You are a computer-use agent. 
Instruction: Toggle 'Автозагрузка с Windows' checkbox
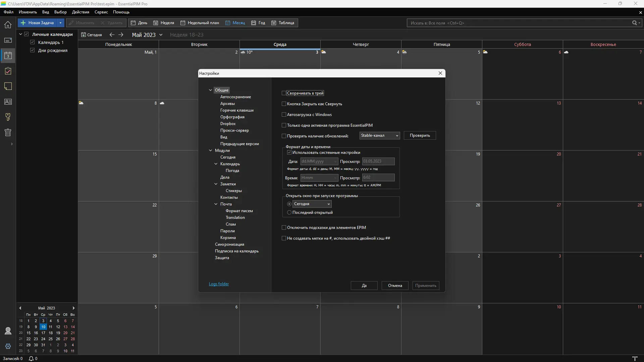pos(284,115)
